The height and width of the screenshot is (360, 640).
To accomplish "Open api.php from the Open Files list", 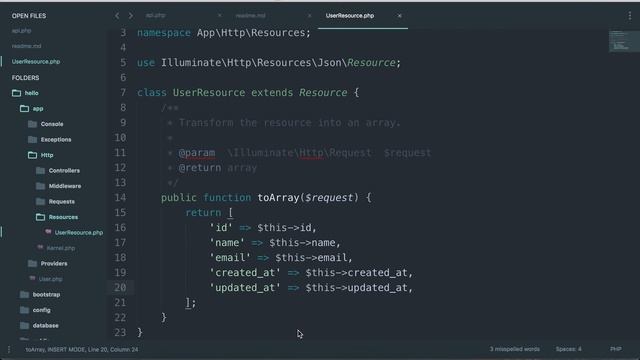I will (x=21, y=31).
